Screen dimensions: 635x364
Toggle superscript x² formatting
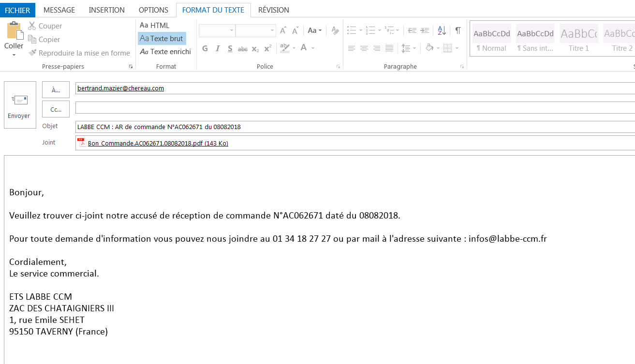268,48
